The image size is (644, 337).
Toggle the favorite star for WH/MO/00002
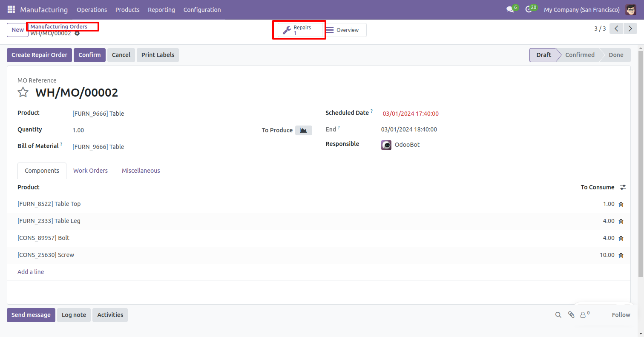(x=23, y=92)
